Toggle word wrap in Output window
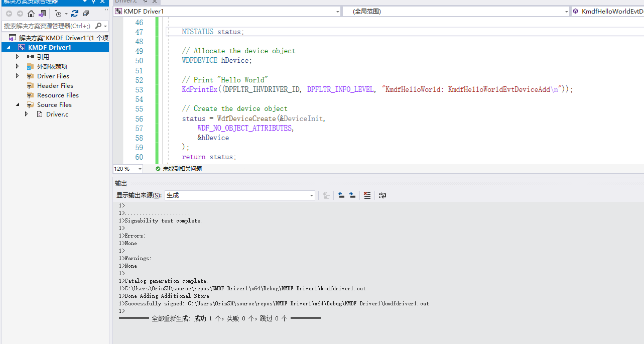The width and height of the screenshot is (644, 344). (382, 195)
